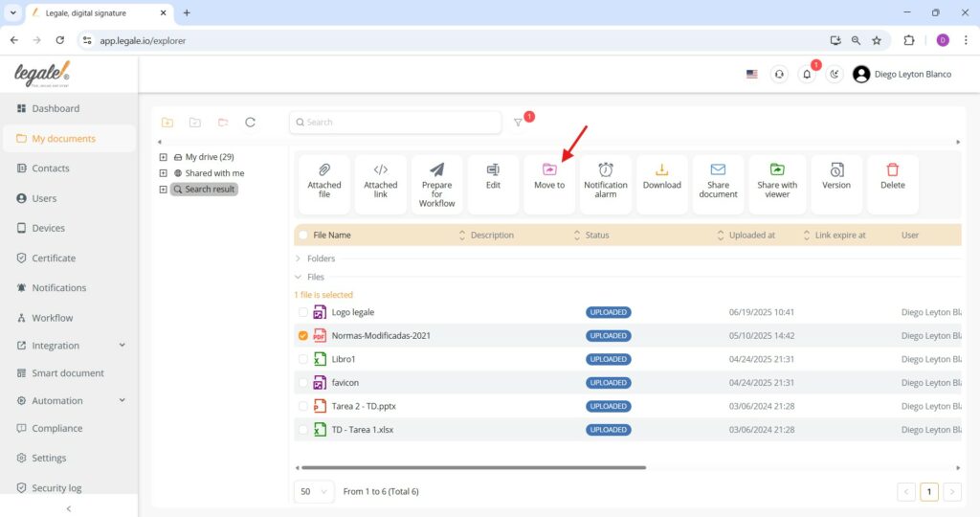This screenshot has height=517, width=980.
Task: Change language via the flag icon
Action: [752, 74]
